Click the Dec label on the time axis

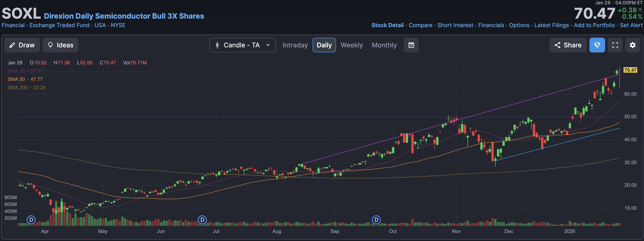(x=509, y=231)
